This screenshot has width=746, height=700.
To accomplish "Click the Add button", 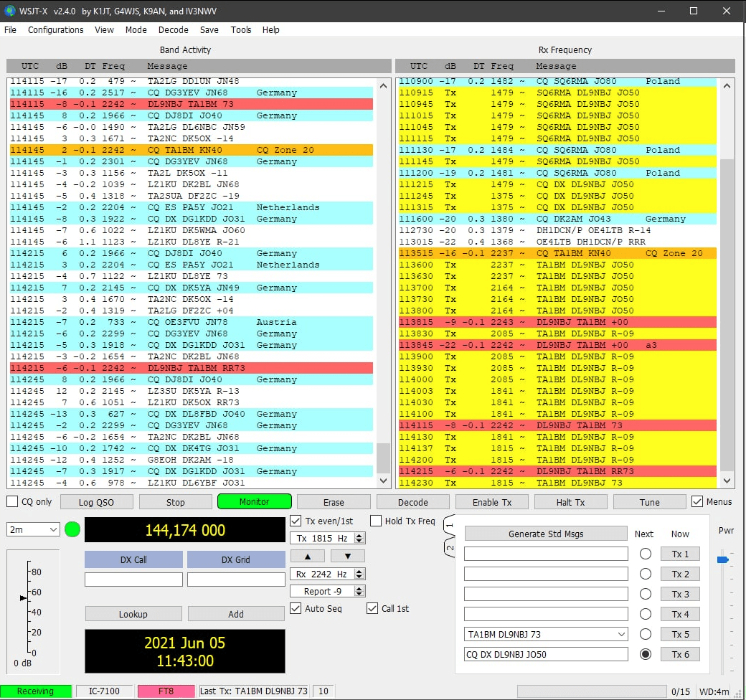I will [235, 614].
